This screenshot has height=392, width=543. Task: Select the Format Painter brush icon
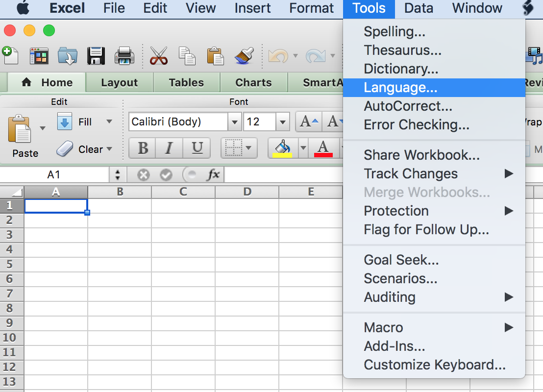coord(244,56)
